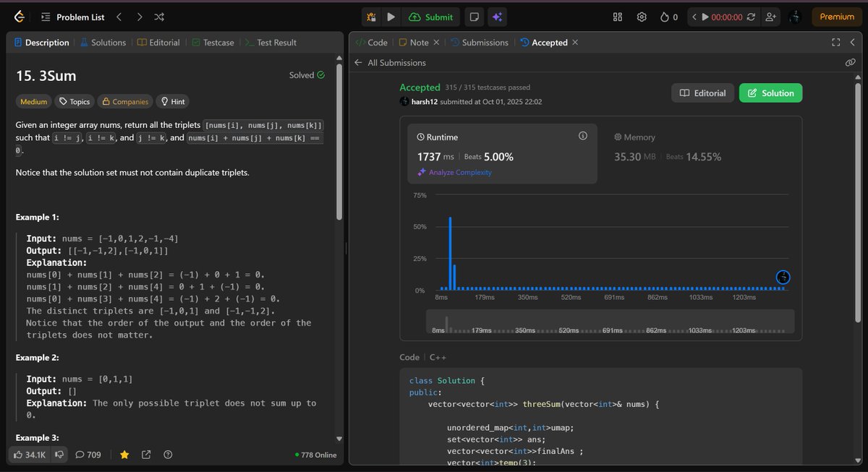The width and height of the screenshot is (868, 472).
Task: Expand the Topics tag
Action: pos(75,102)
